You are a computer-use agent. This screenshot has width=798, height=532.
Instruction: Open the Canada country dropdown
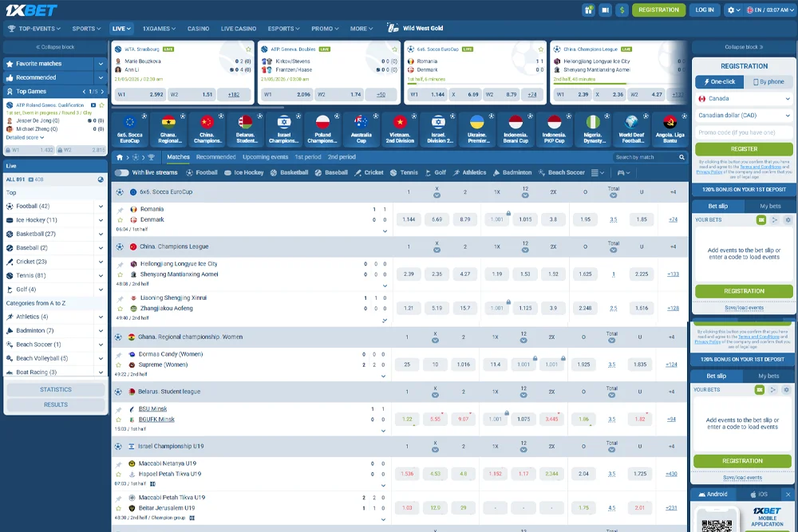click(744, 99)
